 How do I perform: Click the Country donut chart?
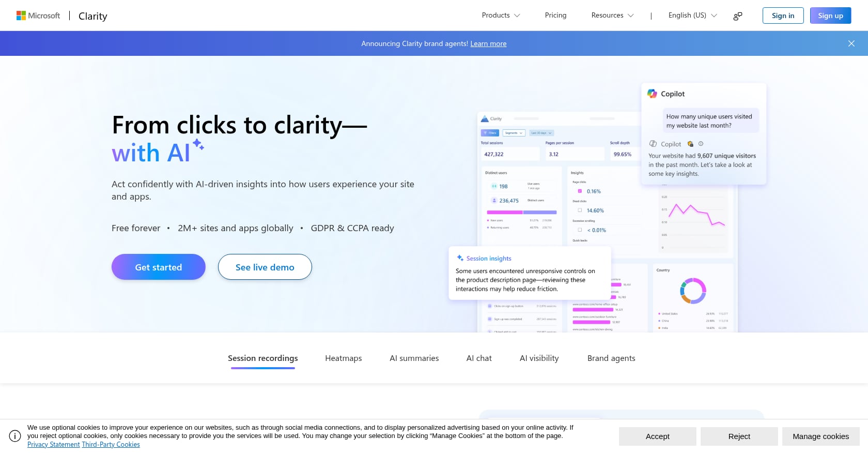693,291
